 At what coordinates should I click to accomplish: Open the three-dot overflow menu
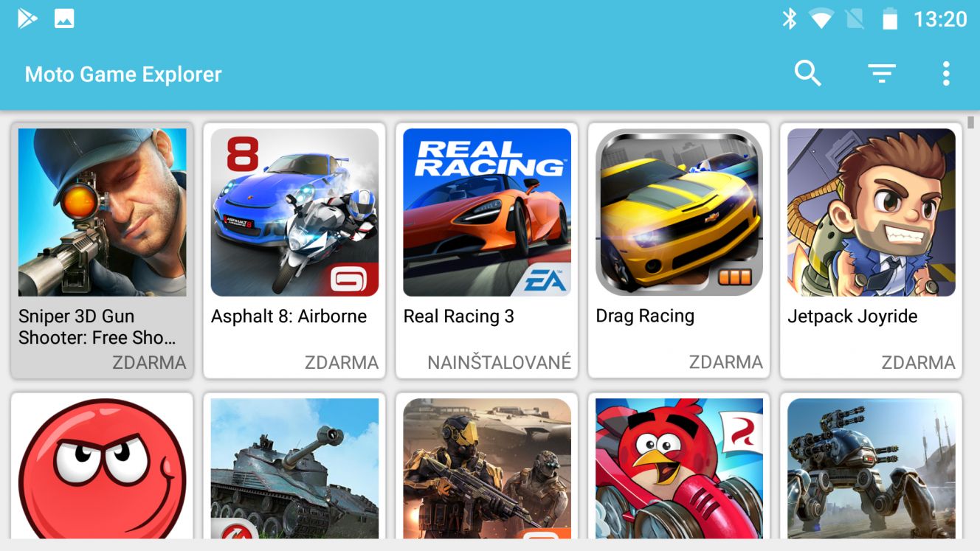[x=946, y=74]
